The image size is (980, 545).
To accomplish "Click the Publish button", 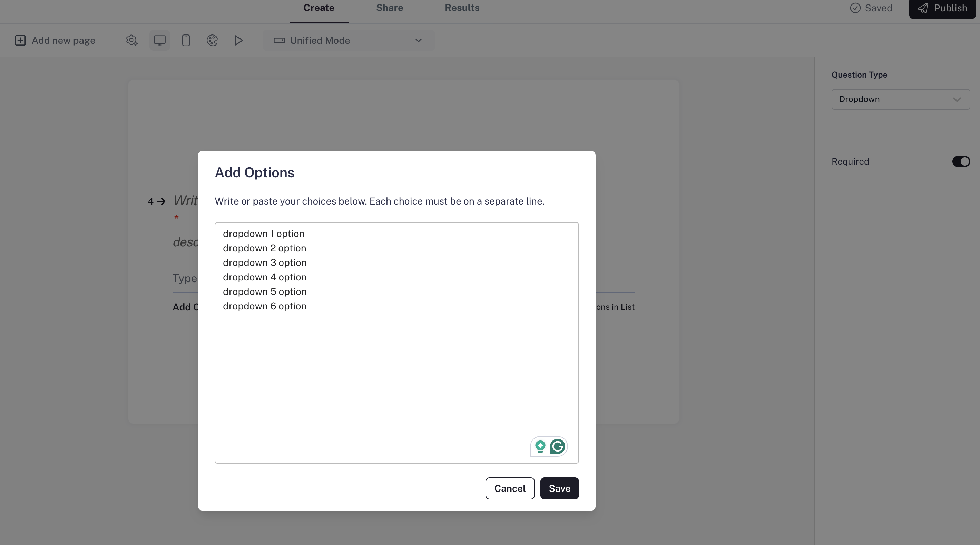I will [942, 8].
